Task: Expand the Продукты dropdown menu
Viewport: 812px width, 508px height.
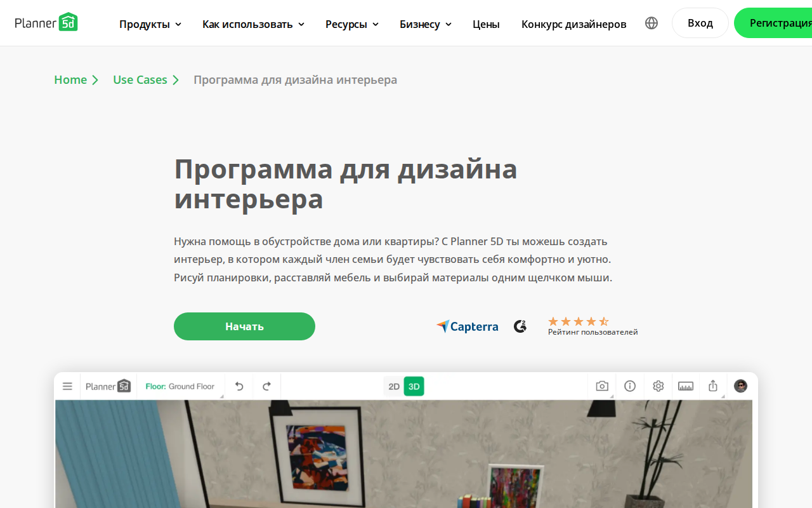Action: point(150,24)
